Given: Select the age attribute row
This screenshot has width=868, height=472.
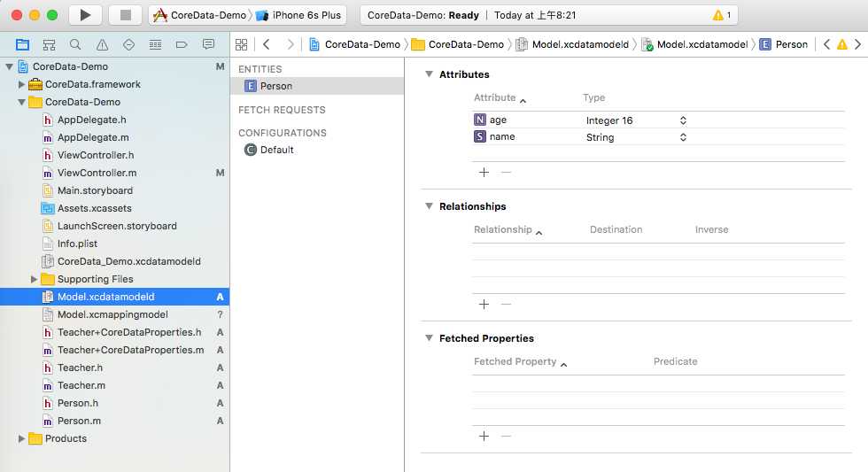Looking at the screenshot, I should click(658, 120).
